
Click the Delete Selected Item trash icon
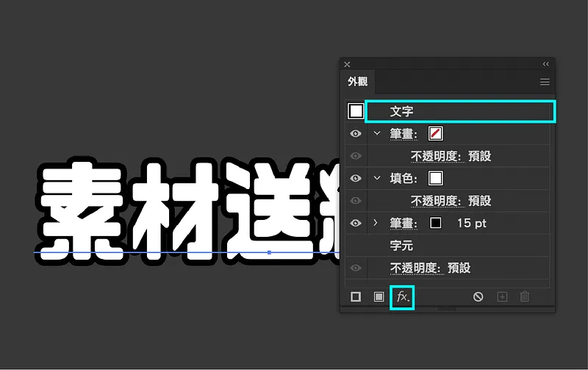click(525, 297)
